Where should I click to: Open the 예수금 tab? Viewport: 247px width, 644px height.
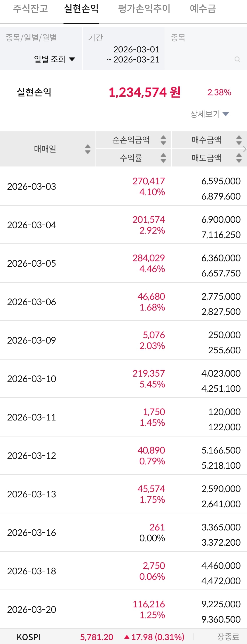(x=203, y=9)
